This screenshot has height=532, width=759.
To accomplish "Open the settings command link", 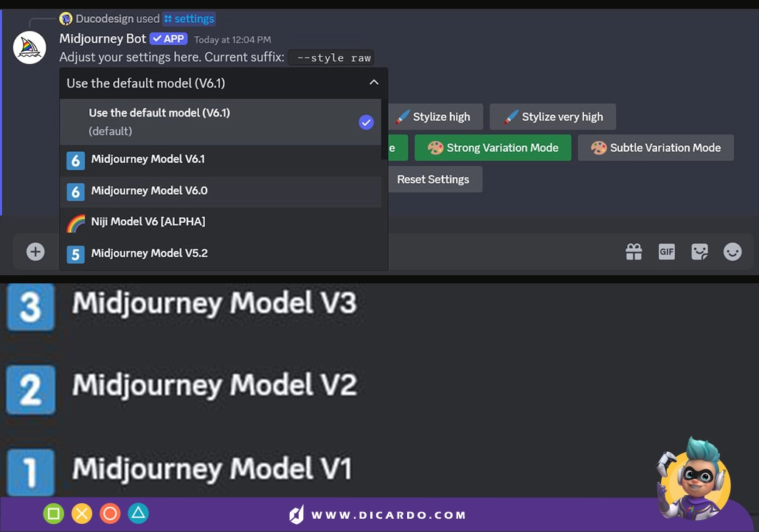I will pyautogui.click(x=190, y=19).
